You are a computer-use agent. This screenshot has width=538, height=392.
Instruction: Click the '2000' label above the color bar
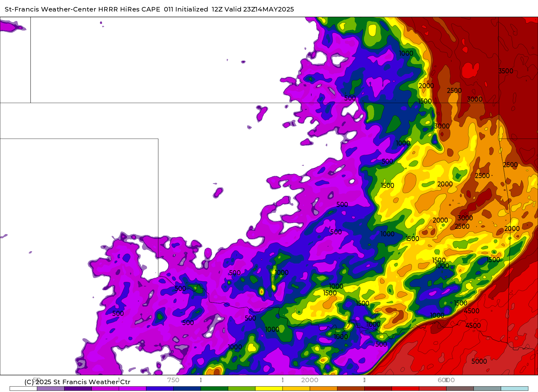(310, 380)
